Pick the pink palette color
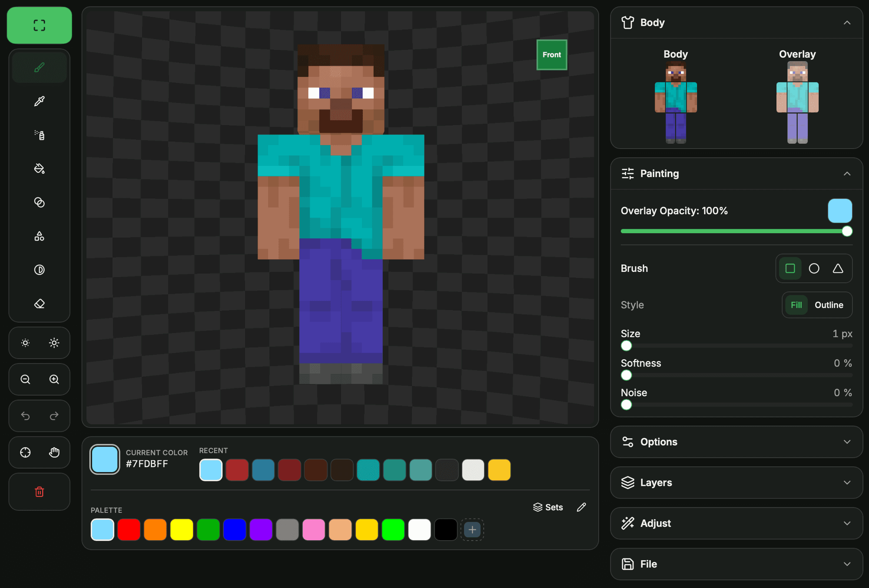This screenshot has height=588, width=869. click(x=314, y=530)
